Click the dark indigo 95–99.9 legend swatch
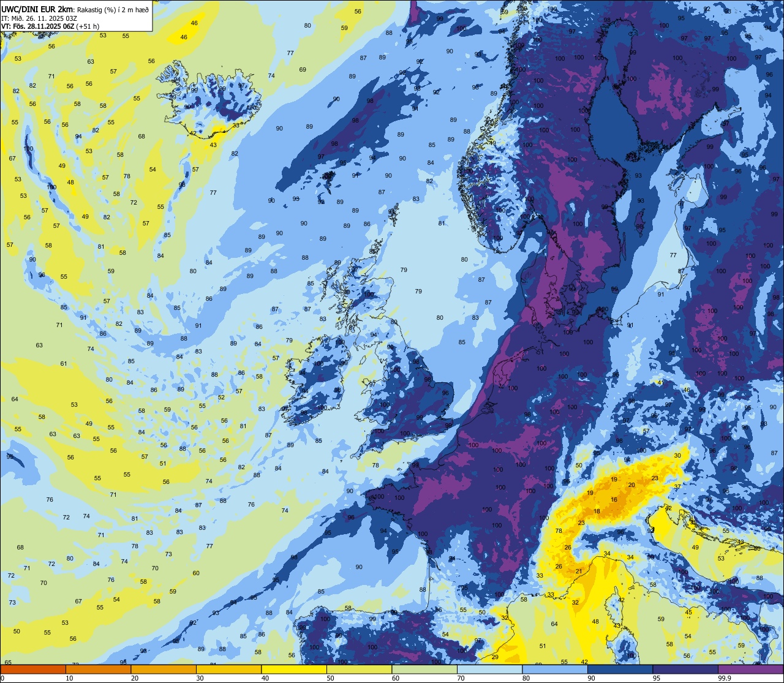The image size is (784, 683). (x=685, y=670)
